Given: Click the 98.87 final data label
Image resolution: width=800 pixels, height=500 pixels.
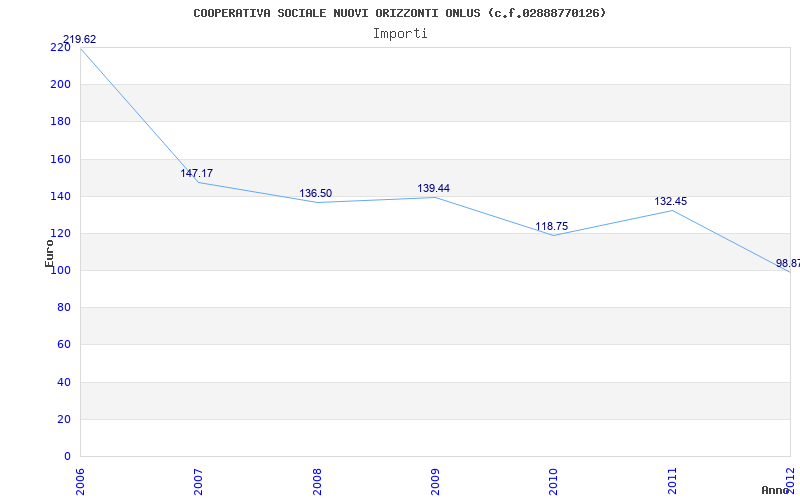Looking at the screenshot, I should (x=787, y=263).
